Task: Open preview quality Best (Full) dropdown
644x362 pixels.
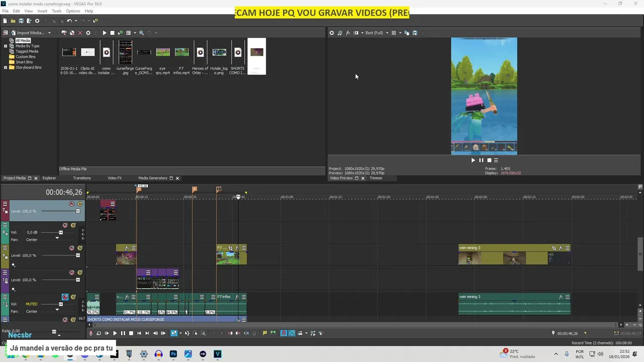Action: (376, 33)
